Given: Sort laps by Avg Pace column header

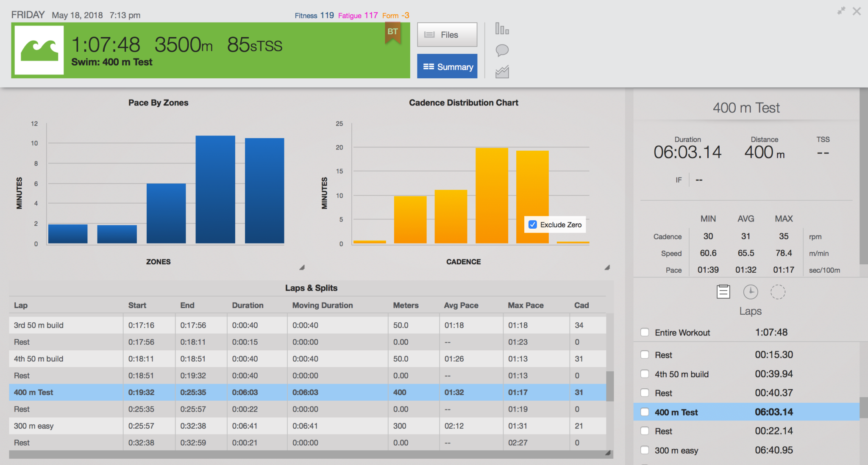Looking at the screenshot, I should [x=461, y=305].
